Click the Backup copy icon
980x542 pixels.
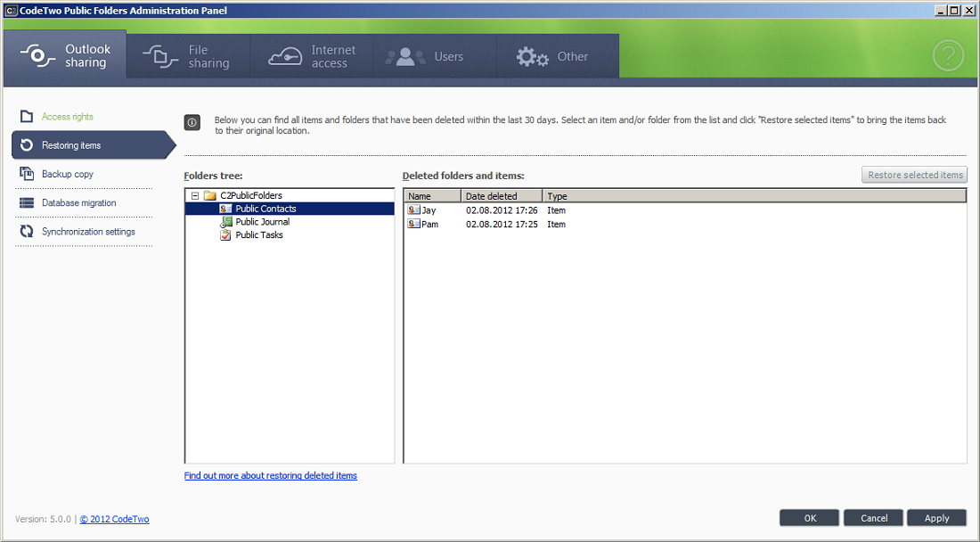[x=26, y=174]
